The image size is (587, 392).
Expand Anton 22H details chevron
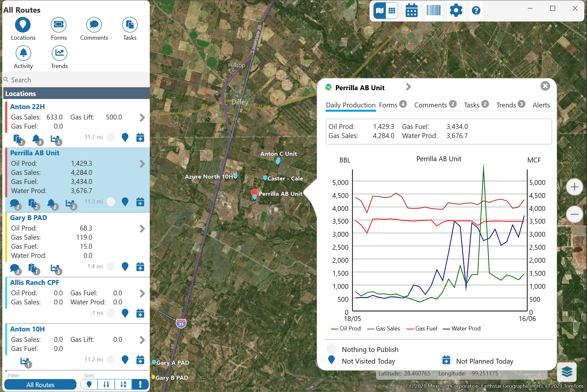point(142,118)
